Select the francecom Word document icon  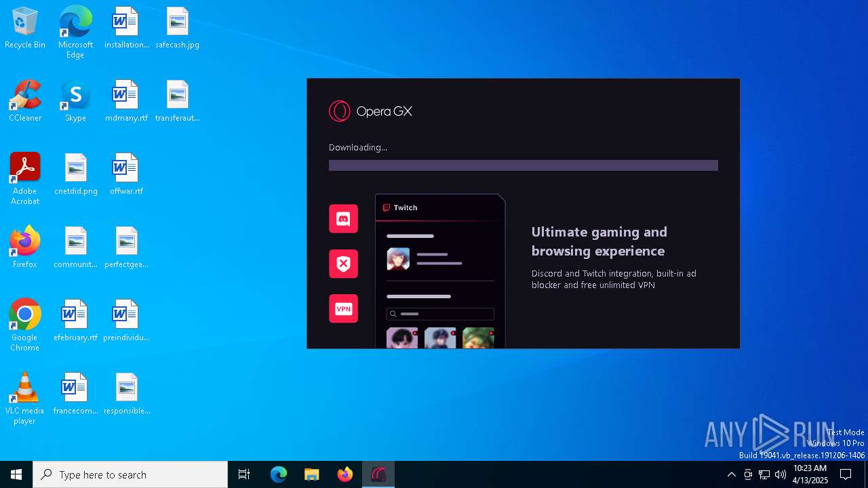tap(75, 394)
